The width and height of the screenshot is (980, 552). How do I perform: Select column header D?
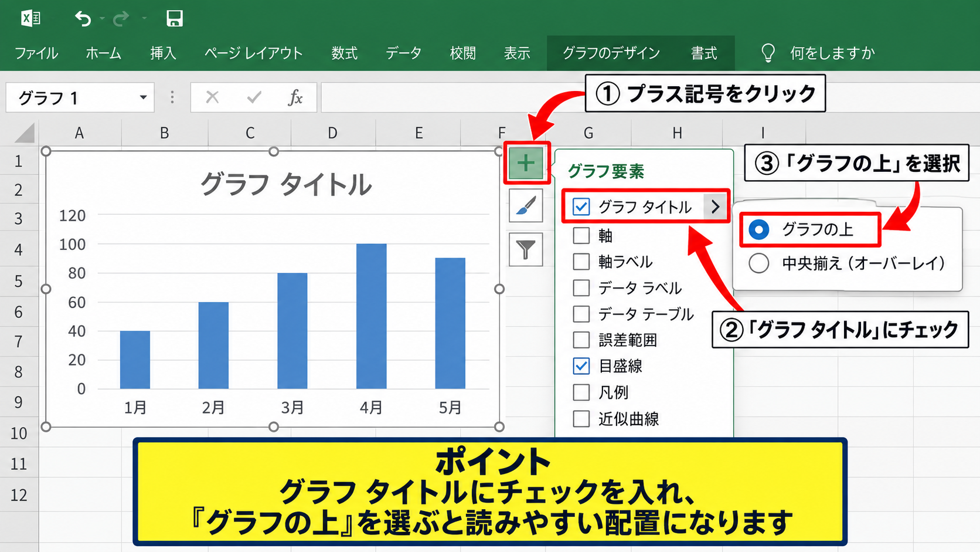[x=332, y=133]
